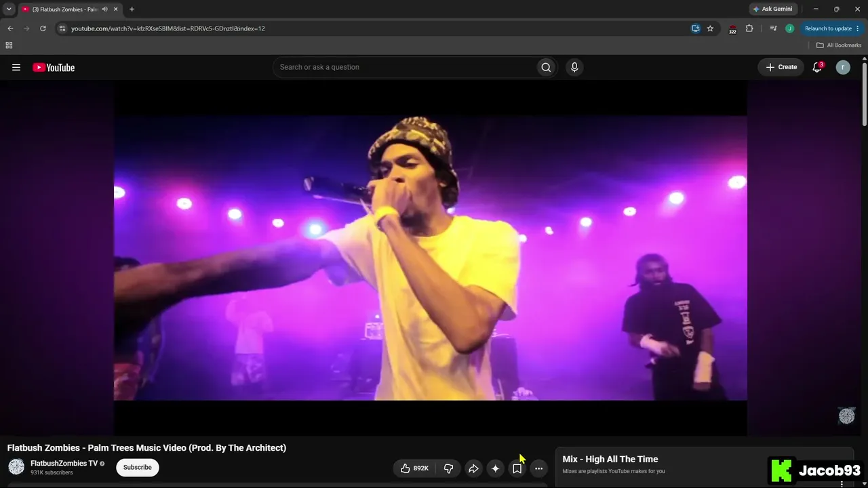This screenshot has width=868, height=488.
Task: Click 'Mixes are playlists YouTube makes for you'
Action: 614,472
